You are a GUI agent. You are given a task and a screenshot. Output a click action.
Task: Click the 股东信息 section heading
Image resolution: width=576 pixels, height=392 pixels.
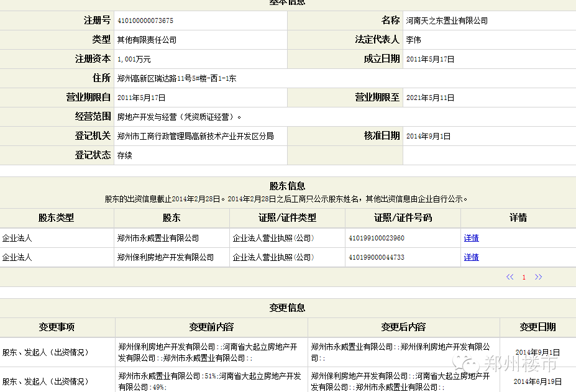pos(287,186)
